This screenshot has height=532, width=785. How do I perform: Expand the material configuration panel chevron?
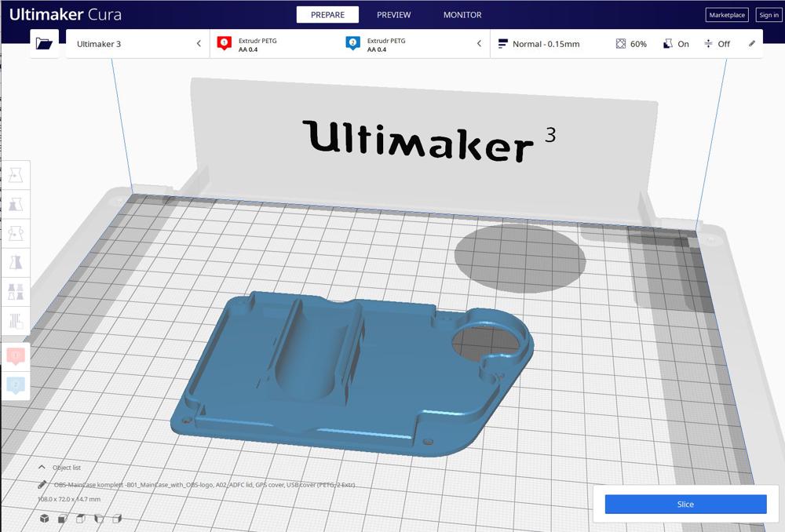tap(479, 43)
